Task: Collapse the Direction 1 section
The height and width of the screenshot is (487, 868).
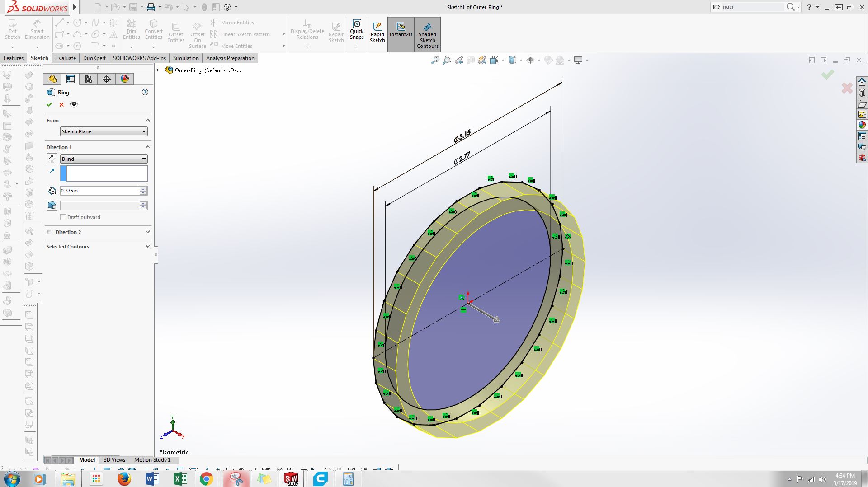Action: pos(147,147)
